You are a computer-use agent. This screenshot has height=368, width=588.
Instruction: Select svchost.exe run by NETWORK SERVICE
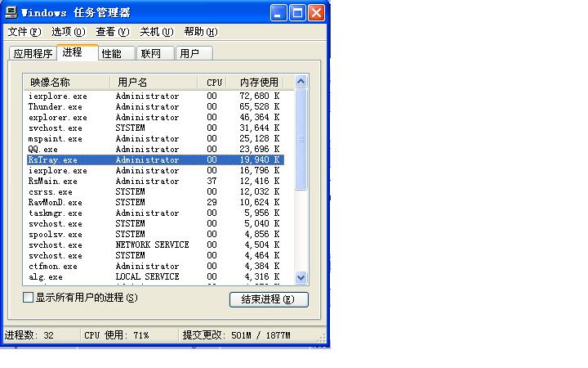[x=155, y=245]
